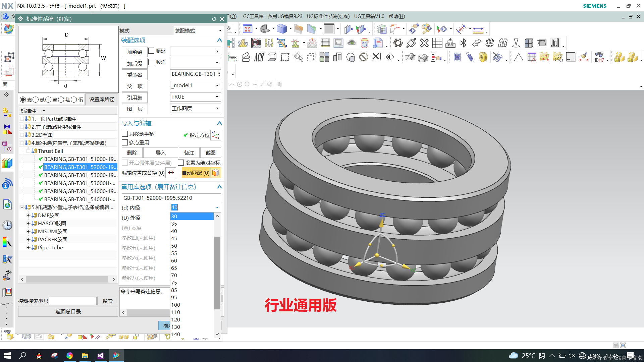This screenshot has width=644, height=362.
Task: Click the Fit view icon with red arrows
Action: coord(248,29)
